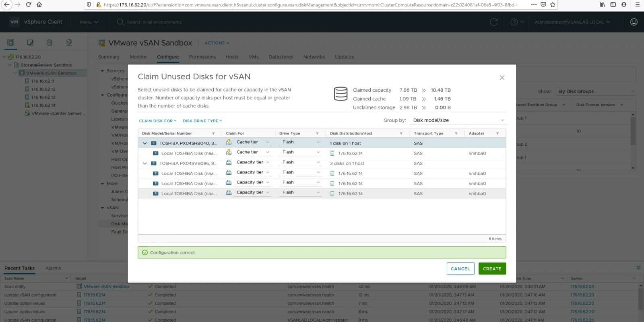
Task: Select VMware vCenter Server in inventory tree
Action: (x=58, y=114)
